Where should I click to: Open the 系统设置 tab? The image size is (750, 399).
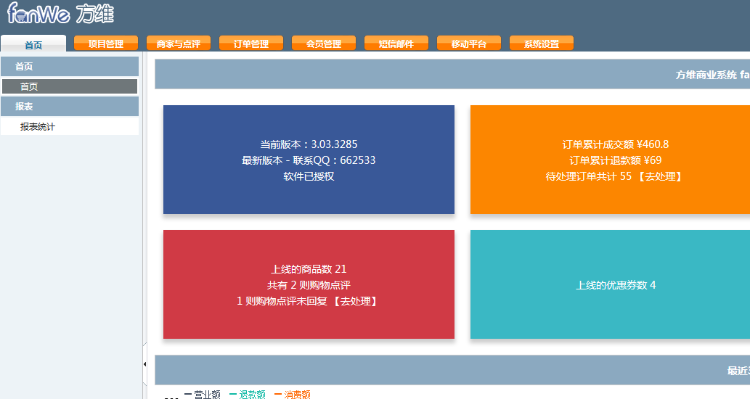click(x=541, y=44)
